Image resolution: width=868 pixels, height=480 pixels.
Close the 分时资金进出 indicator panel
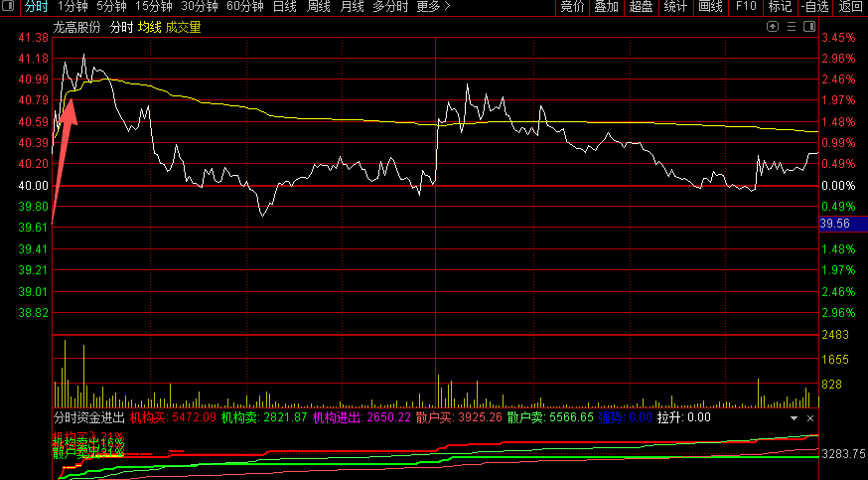(809, 418)
